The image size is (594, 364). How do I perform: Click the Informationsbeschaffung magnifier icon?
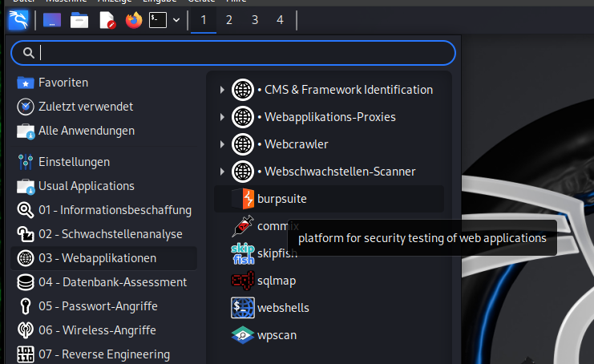tap(26, 210)
